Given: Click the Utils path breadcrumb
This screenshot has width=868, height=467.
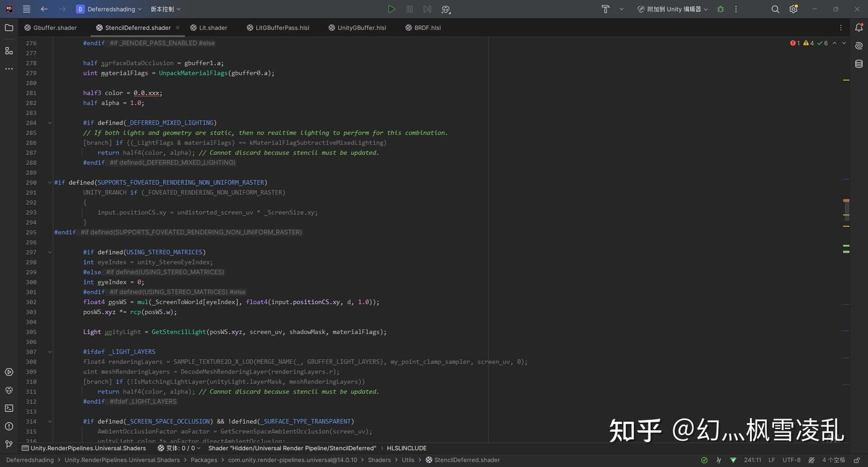Looking at the screenshot, I should coord(408,460).
